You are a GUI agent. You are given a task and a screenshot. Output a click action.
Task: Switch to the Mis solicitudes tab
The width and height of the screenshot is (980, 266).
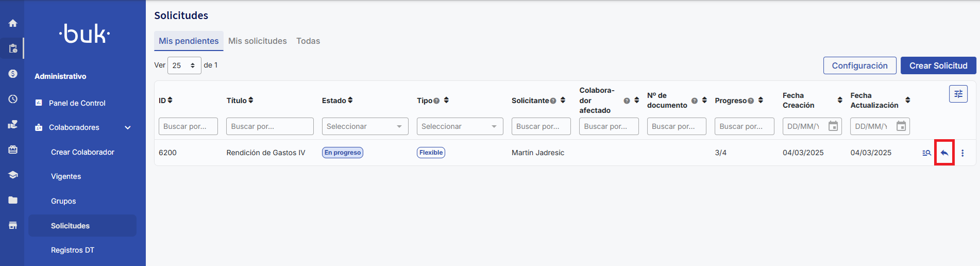pos(257,41)
